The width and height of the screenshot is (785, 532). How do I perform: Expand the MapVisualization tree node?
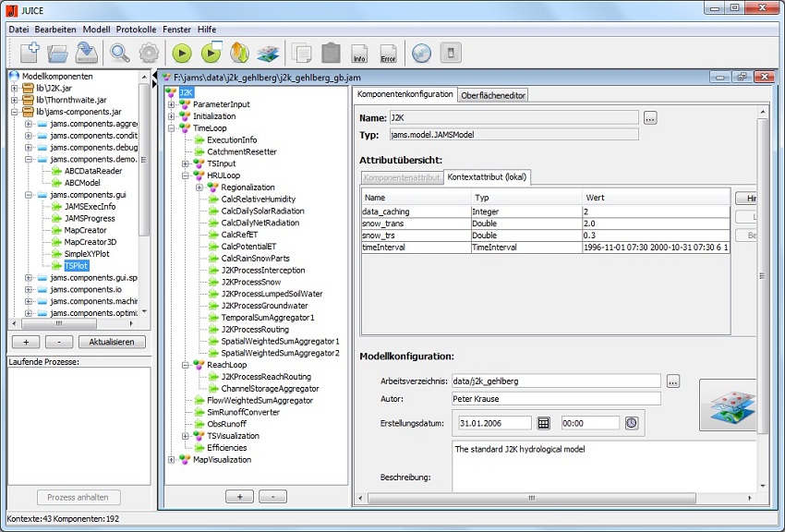pos(172,459)
